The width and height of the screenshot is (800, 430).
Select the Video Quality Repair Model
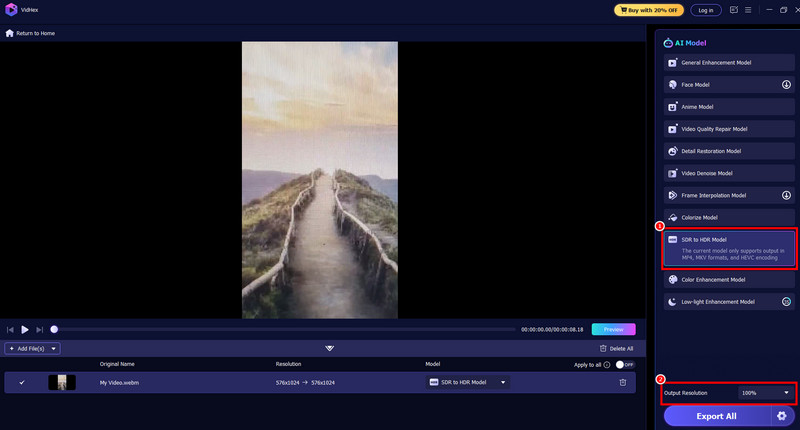pyautogui.click(x=729, y=129)
